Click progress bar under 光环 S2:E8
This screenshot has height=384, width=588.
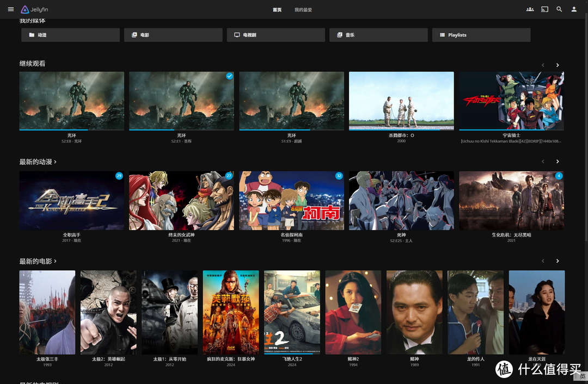[72, 129]
